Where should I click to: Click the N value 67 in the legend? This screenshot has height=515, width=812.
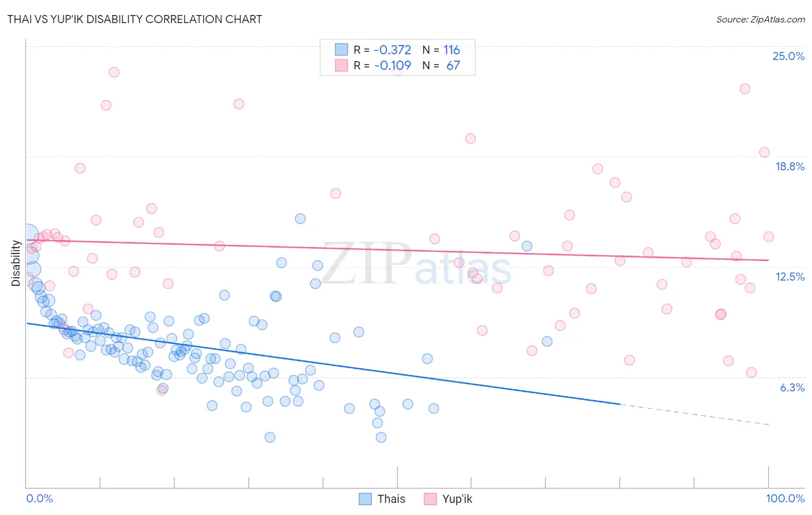click(453, 65)
